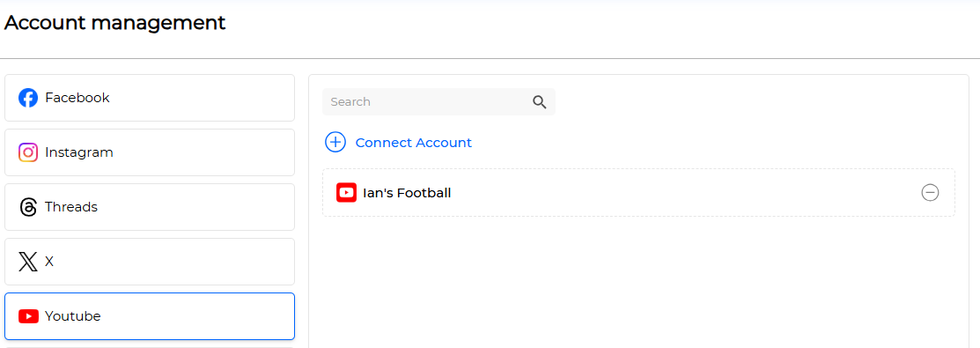Open the Facebook accounts tab
Image resolution: width=980 pixels, height=348 pixels.
(150, 98)
